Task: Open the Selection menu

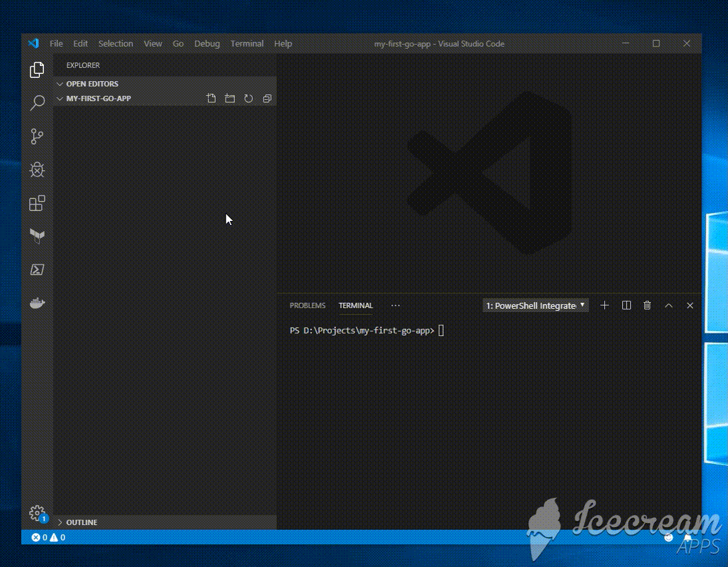Action: coord(116,44)
